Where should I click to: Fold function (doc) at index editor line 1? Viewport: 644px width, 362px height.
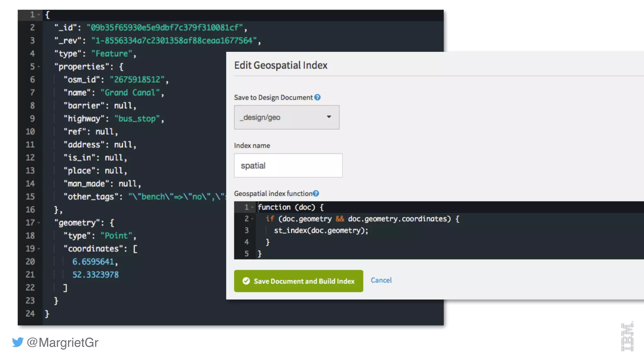coord(252,207)
